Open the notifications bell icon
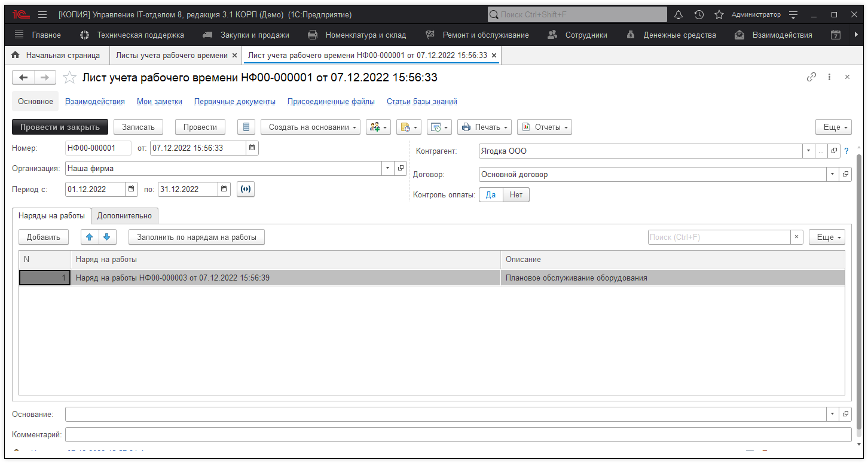The width and height of the screenshot is (868, 463). point(678,14)
